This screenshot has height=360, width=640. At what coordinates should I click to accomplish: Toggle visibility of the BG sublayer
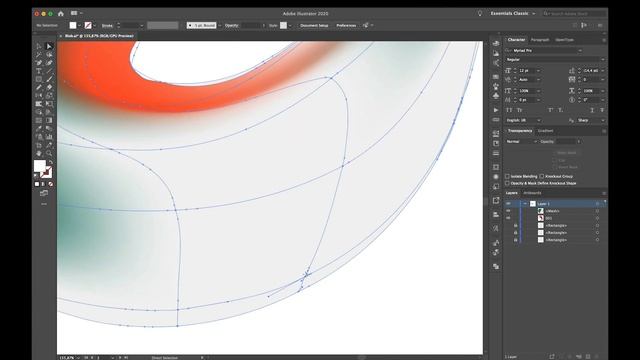tap(509, 218)
